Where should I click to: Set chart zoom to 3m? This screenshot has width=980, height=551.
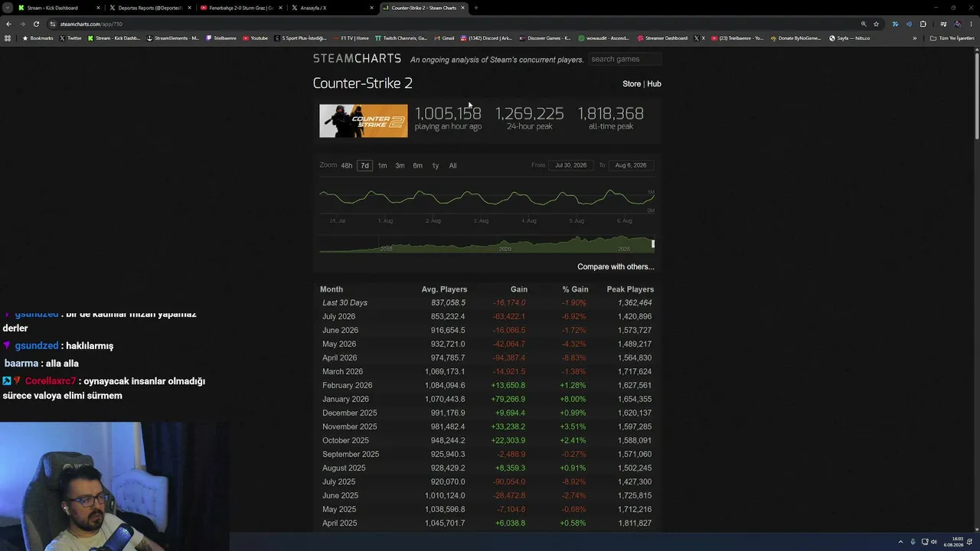pyautogui.click(x=400, y=165)
